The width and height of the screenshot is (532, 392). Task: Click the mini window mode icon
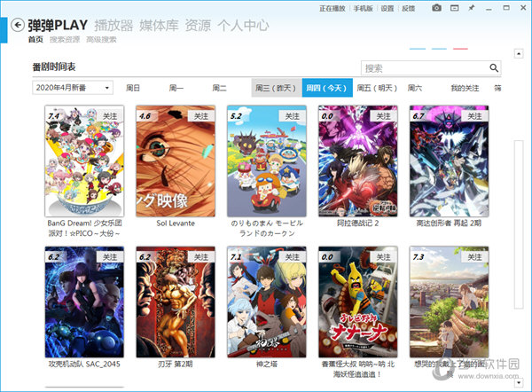coord(454,8)
